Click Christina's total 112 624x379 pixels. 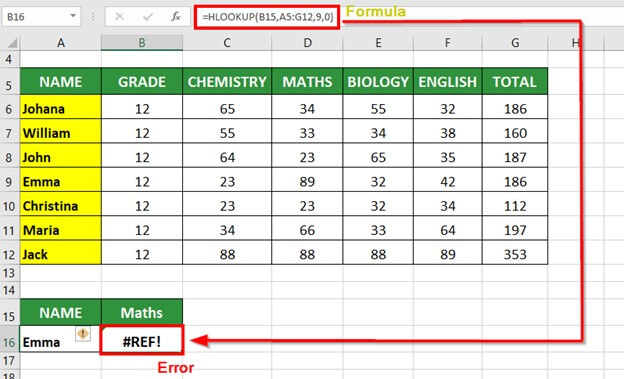coord(515,204)
